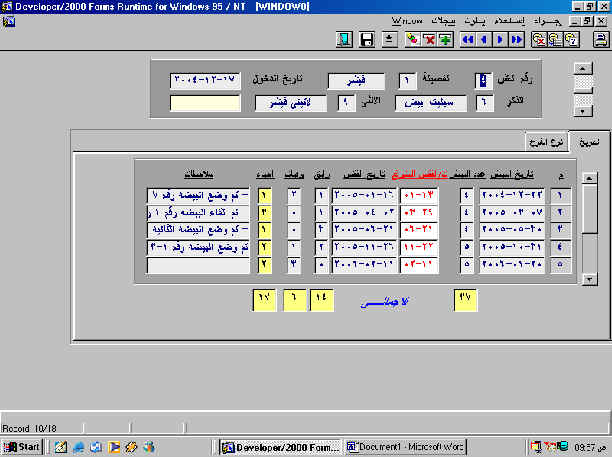612x458 pixels.
Task: Open the إستعلام (Query) menu
Action: tap(509, 21)
